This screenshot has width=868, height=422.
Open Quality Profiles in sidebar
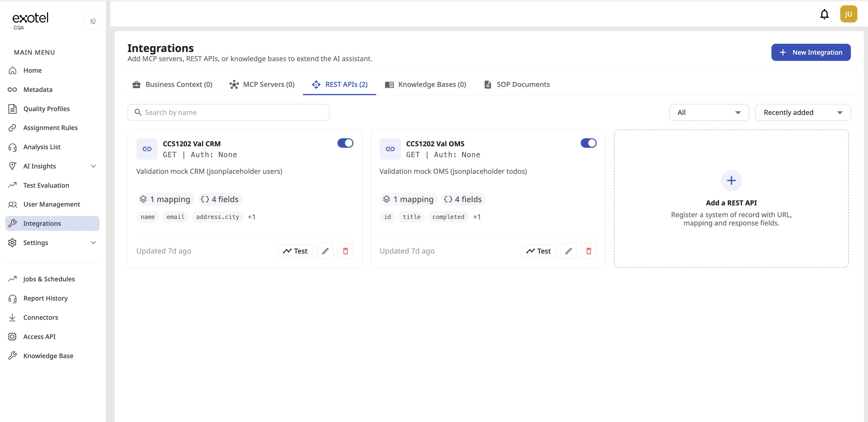[52, 109]
